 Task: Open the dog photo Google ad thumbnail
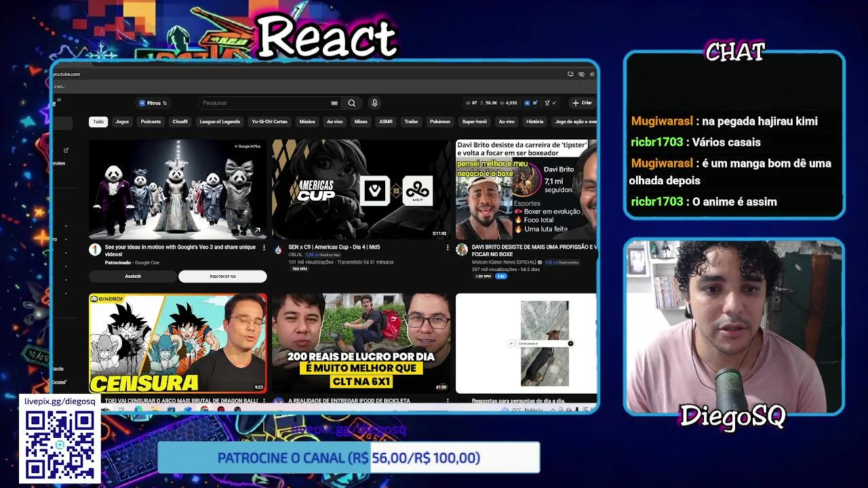pos(526,343)
